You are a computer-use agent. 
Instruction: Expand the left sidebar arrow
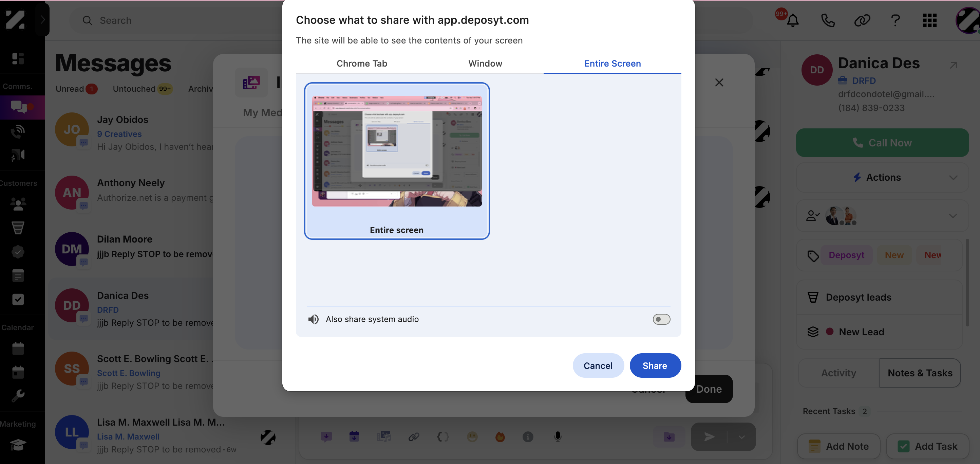click(43, 19)
